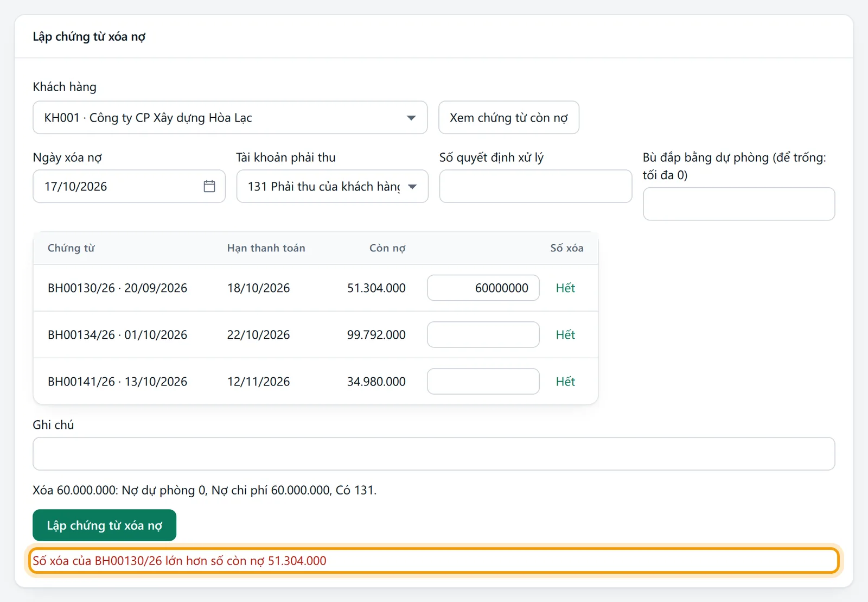Select row text BH00134/26 · 01/10/2026
The height and width of the screenshot is (602, 868).
(x=117, y=334)
